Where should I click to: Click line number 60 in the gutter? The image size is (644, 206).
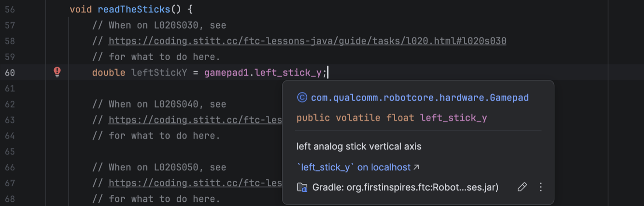(x=10, y=73)
